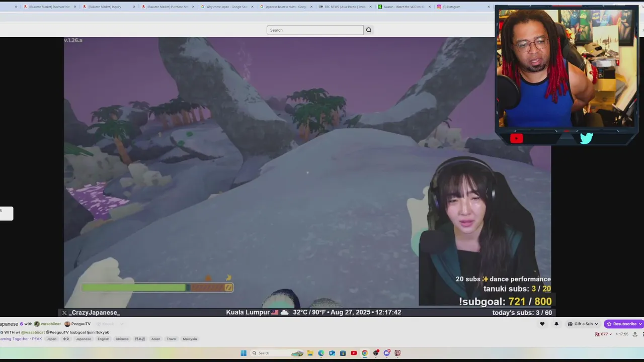Open the anime avatar app on taskbar
Screen dimensions: 644x362
click(x=397, y=353)
